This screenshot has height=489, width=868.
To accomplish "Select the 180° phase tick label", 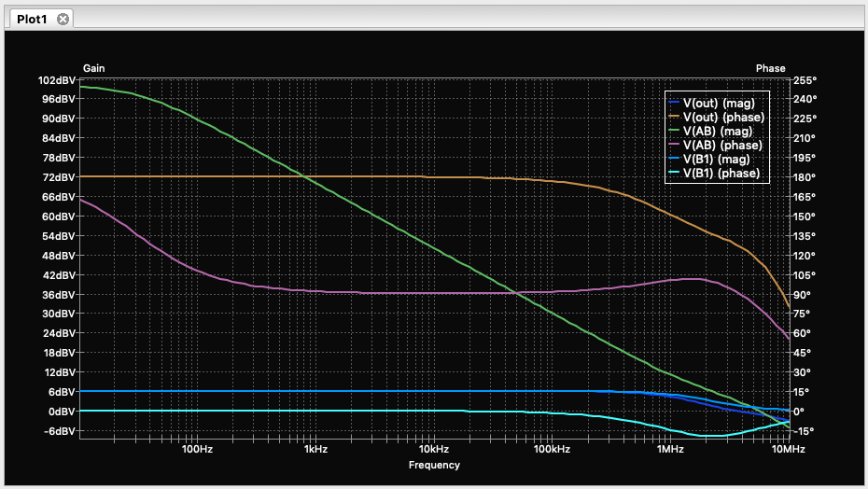I will coord(805,177).
